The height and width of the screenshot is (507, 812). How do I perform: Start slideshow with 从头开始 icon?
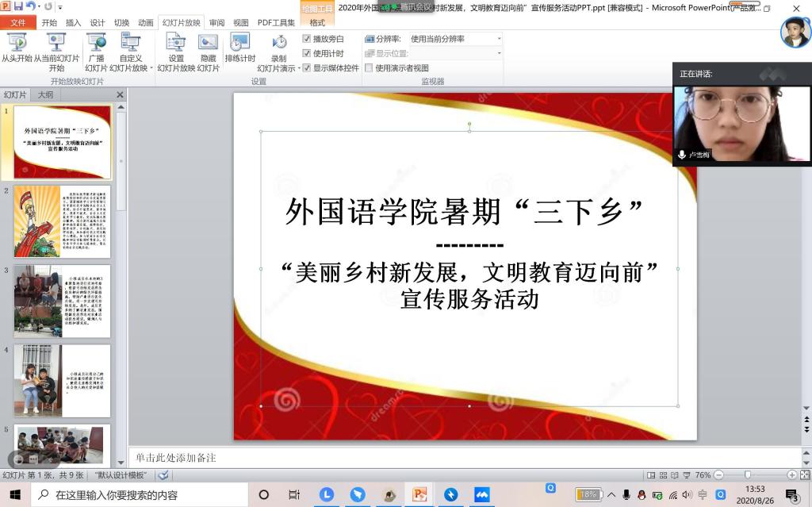point(17,44)
